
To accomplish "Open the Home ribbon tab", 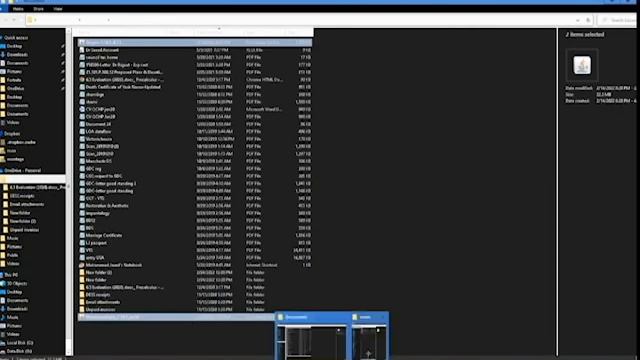I will click(x=18, y=9).
